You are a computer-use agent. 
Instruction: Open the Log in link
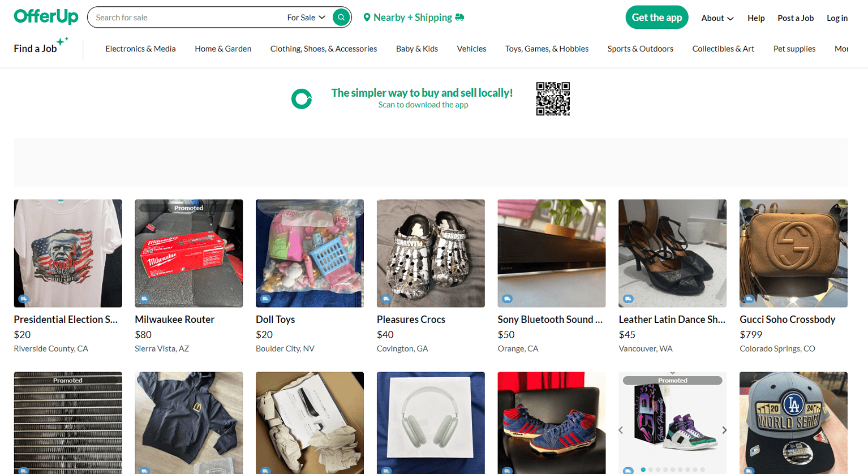coord(837,18)
